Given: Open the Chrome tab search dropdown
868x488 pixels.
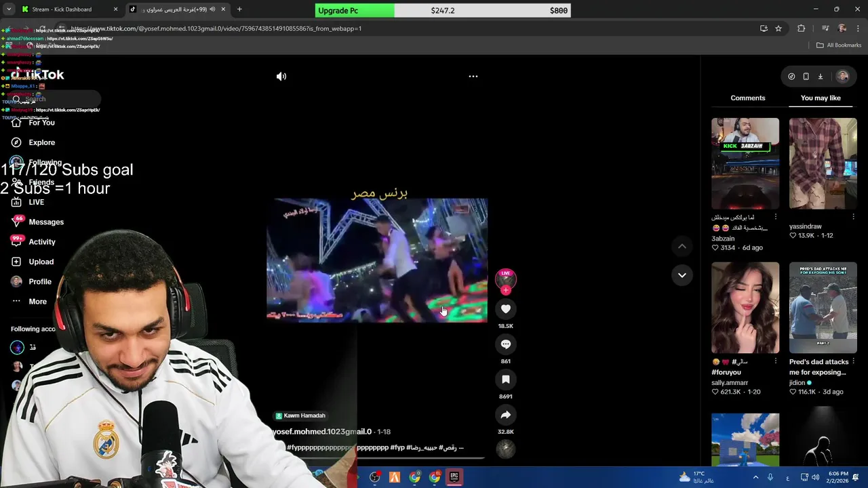Looking at the screenshot, I should point(9,9).
